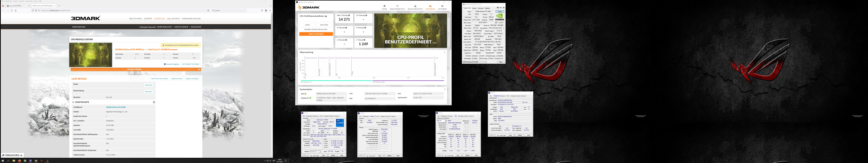Bookmark page with the star icon
Screen dimensions: 868x163
[x=208, y=10]
